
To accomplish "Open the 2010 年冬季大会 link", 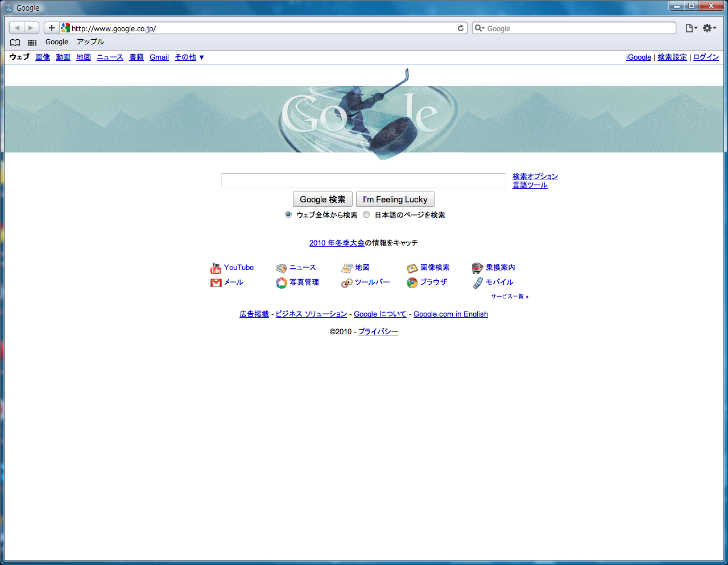I will [x=337, y=243].
